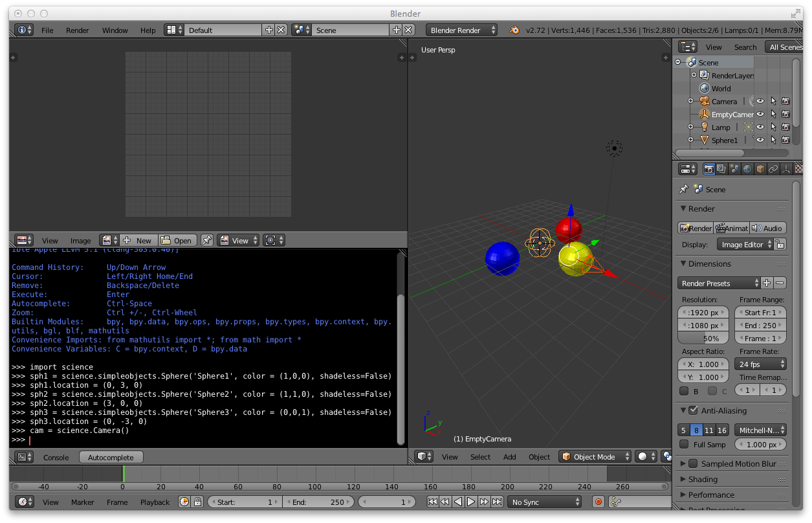Open the Window menu
Image resolution: width=812 pixels, height=523 pixels.
pos(115,30)
